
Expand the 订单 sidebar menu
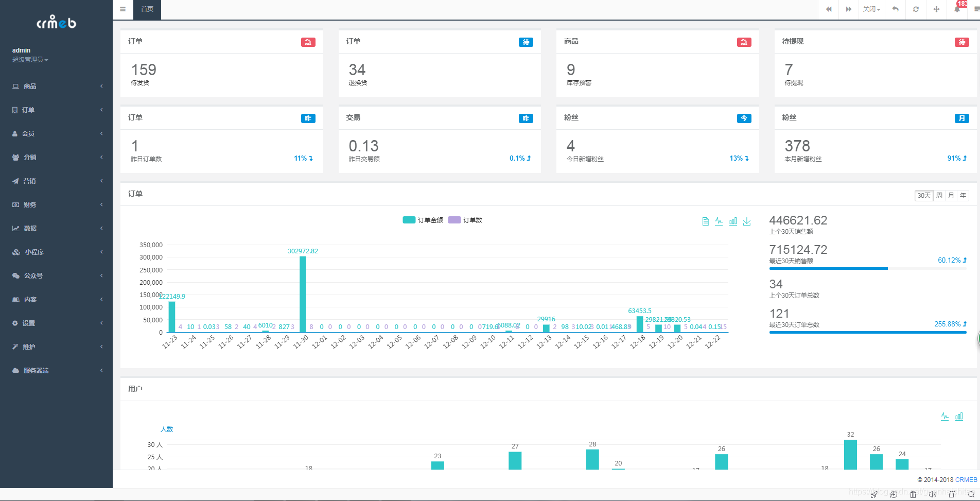click(57, 110)
